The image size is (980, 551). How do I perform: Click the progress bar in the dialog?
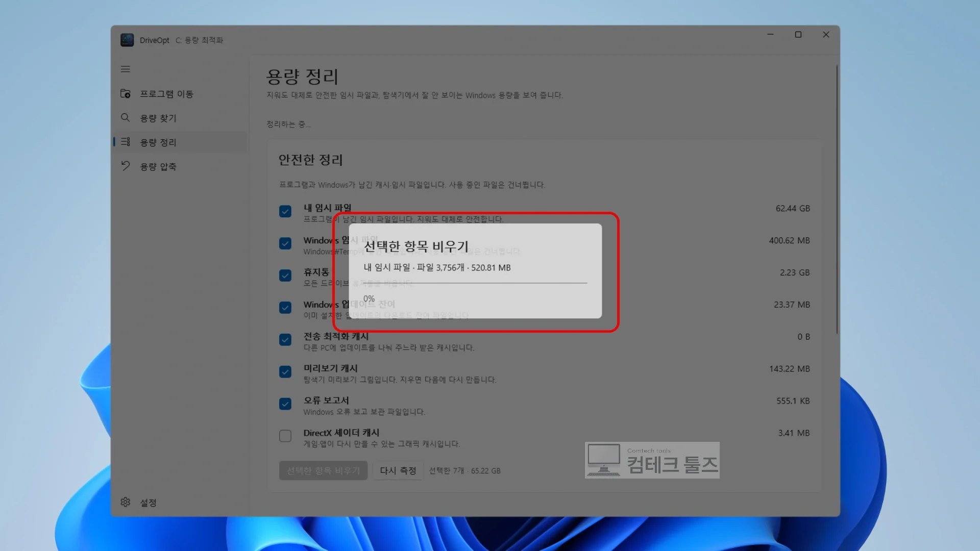[x=475, y=283]
